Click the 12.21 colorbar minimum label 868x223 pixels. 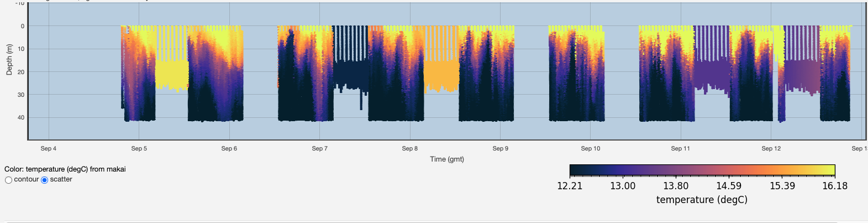click(x=570, y=186)
